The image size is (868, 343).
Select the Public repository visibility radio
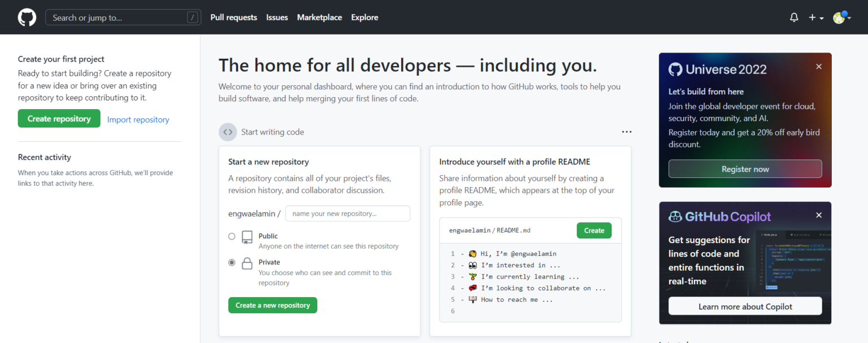231,236
